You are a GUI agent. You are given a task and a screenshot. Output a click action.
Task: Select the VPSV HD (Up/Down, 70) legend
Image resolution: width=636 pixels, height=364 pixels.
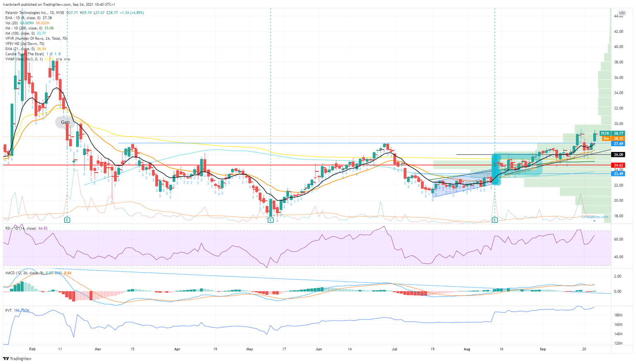tap(25, 44)
